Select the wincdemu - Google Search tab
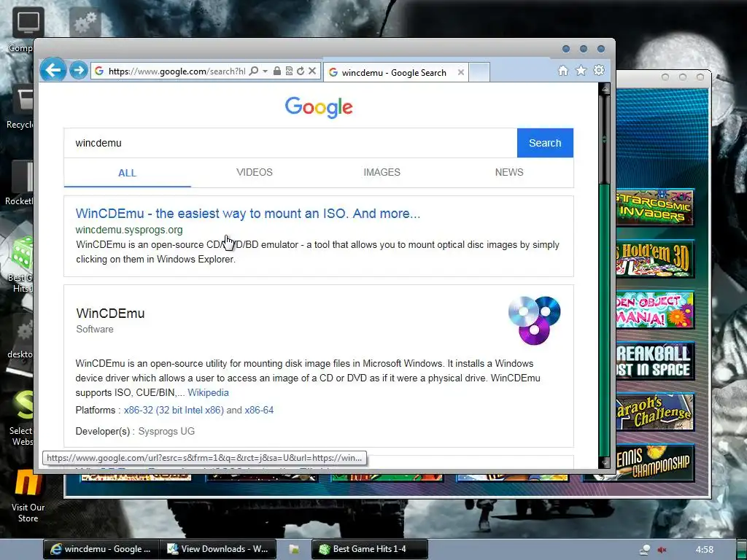 click(x=396, y=72)
